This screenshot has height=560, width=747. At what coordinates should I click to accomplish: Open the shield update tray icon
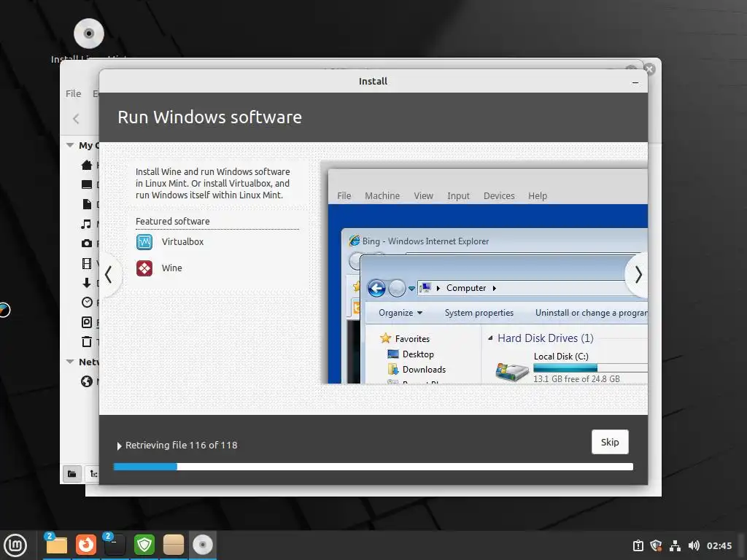click(x=656, y=545)
